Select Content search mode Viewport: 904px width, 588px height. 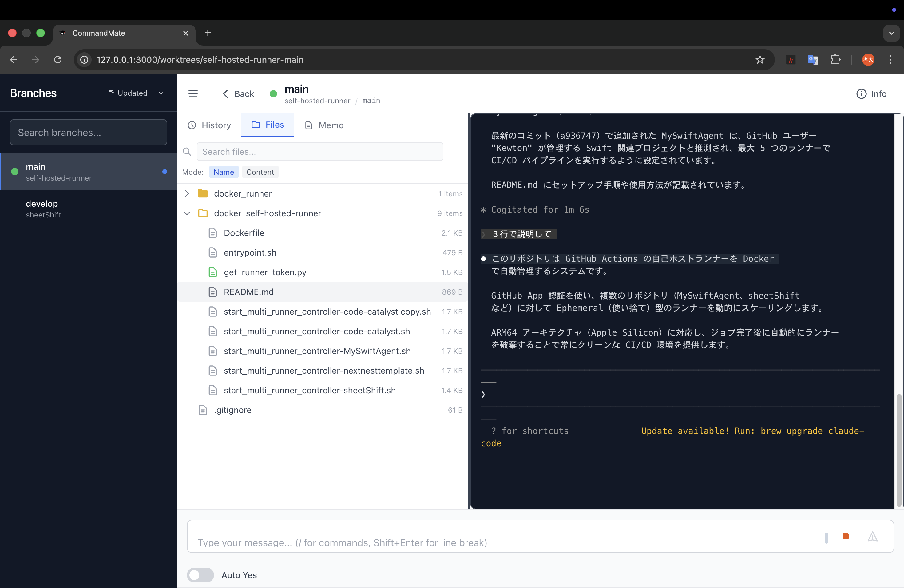(260, 172)
